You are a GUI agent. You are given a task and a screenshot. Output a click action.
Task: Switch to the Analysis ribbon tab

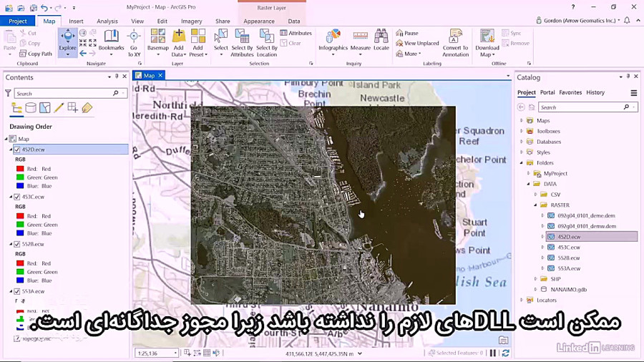pos(107,21)
